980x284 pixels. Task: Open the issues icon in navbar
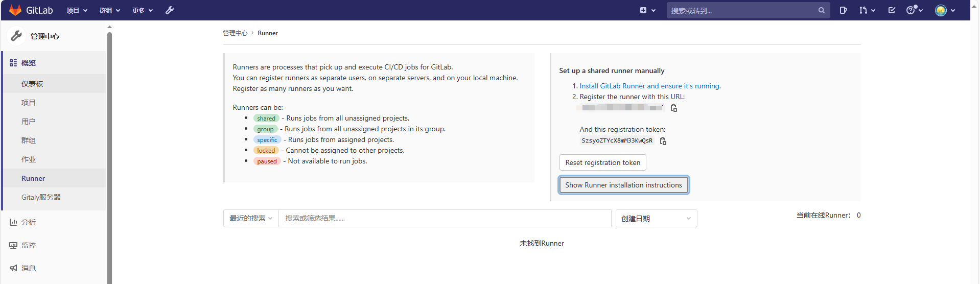(844, 10)
